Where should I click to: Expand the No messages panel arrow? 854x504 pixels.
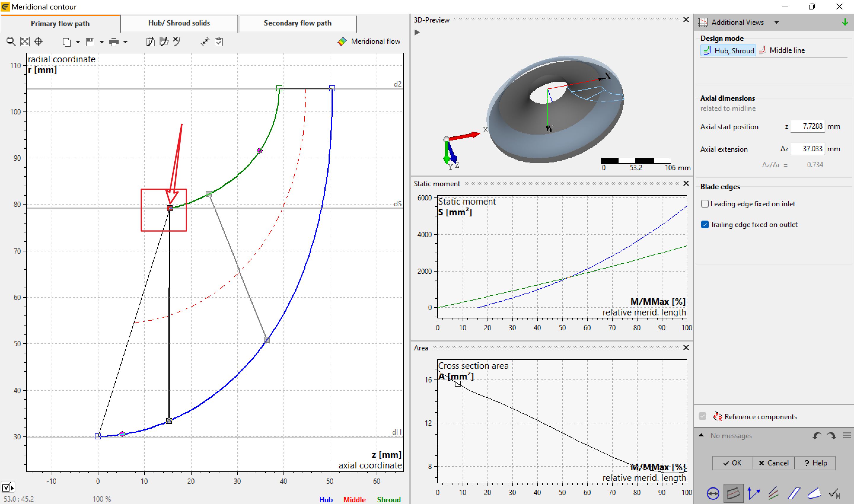pyautogui.click(x=701, y=436)
